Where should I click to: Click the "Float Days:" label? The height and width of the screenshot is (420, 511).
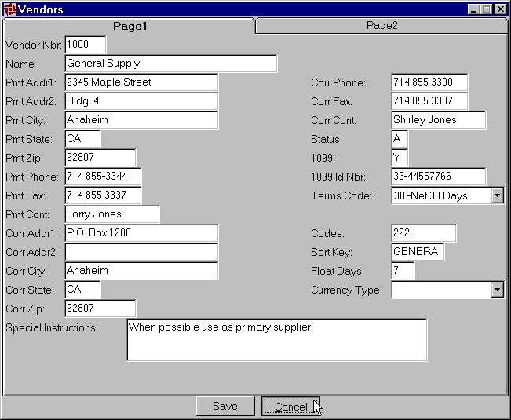point(338,271)
